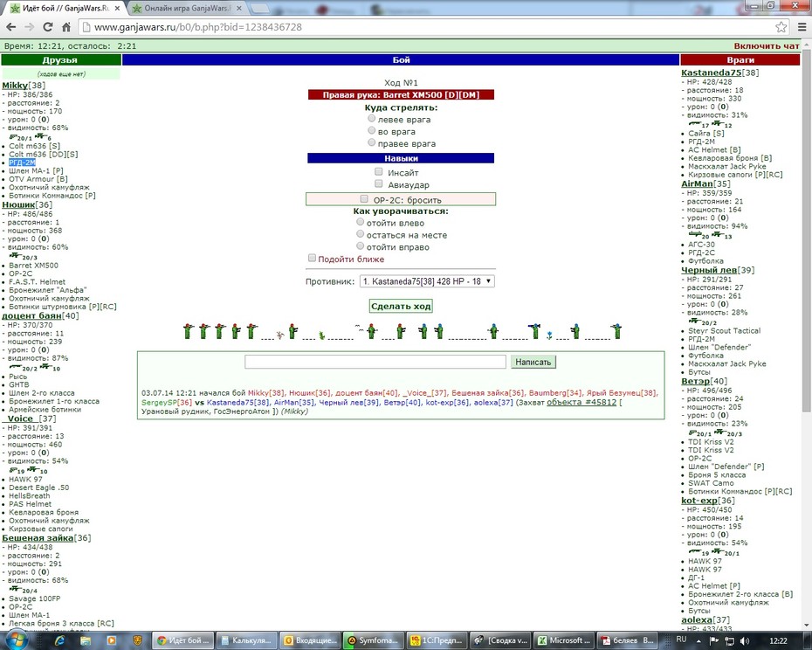This screenshot has width=812, height=650.
Task: Check 'ОР-2С: бросить' grenade option
Action: click(364, 199)
